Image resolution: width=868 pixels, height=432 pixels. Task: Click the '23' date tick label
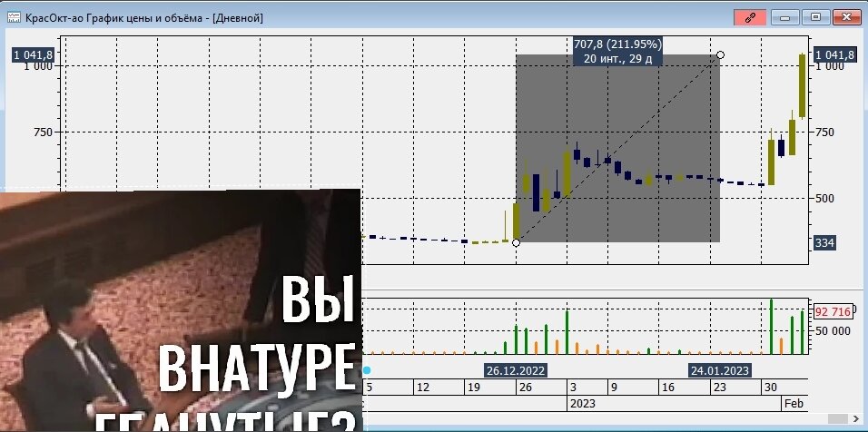pyautogui.click(x=720, y=388)
